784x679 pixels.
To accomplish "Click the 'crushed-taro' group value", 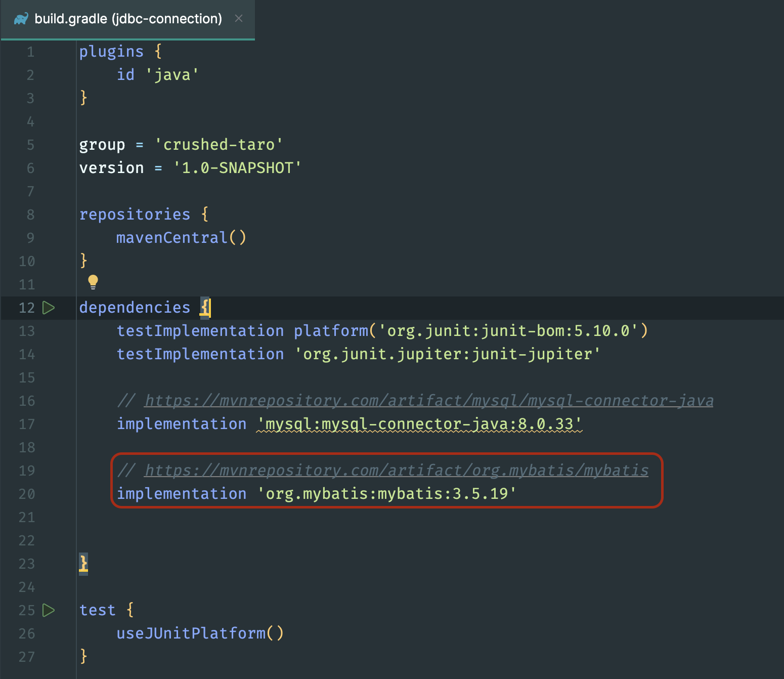I will [219, 145].
